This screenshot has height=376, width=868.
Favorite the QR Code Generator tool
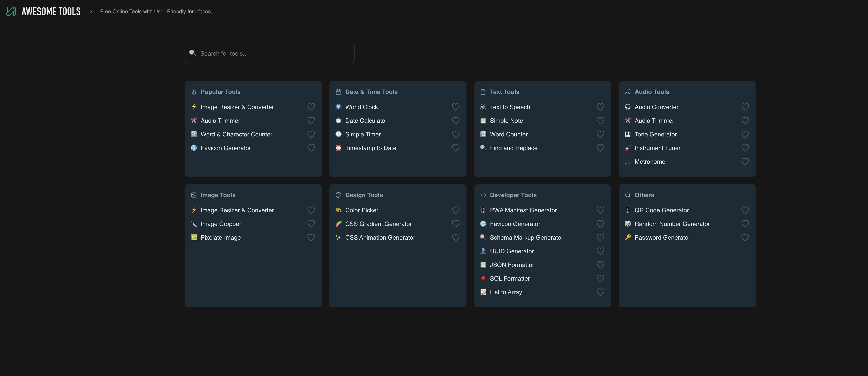pyautogui.click(x=745, y=210)
